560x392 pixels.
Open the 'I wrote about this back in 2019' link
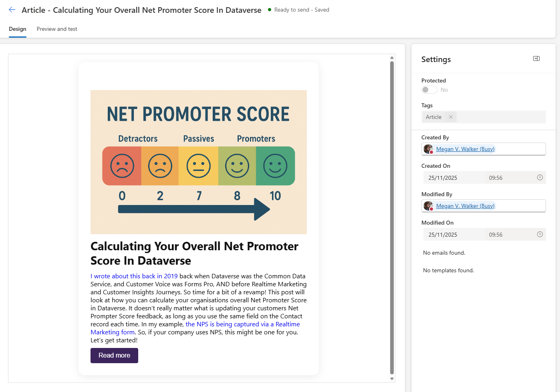(x=134, y=276)
